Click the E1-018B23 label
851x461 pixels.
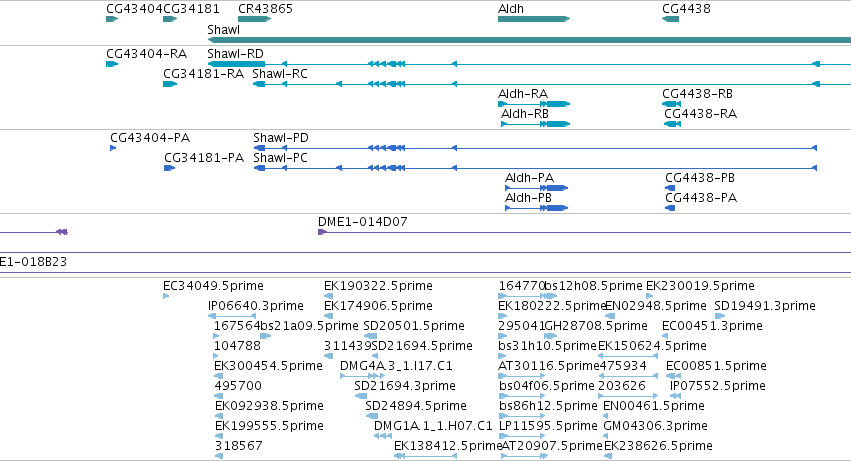(x=33, y=262)
